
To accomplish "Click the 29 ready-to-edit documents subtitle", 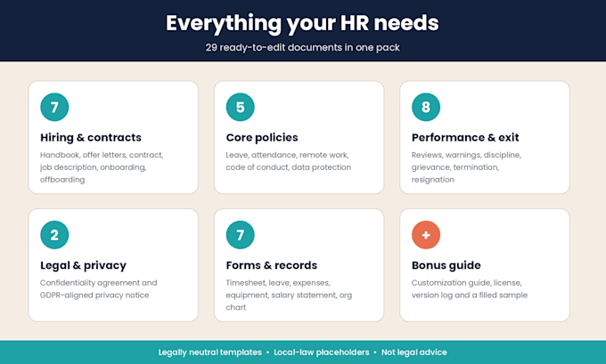I will pos(302,47).
